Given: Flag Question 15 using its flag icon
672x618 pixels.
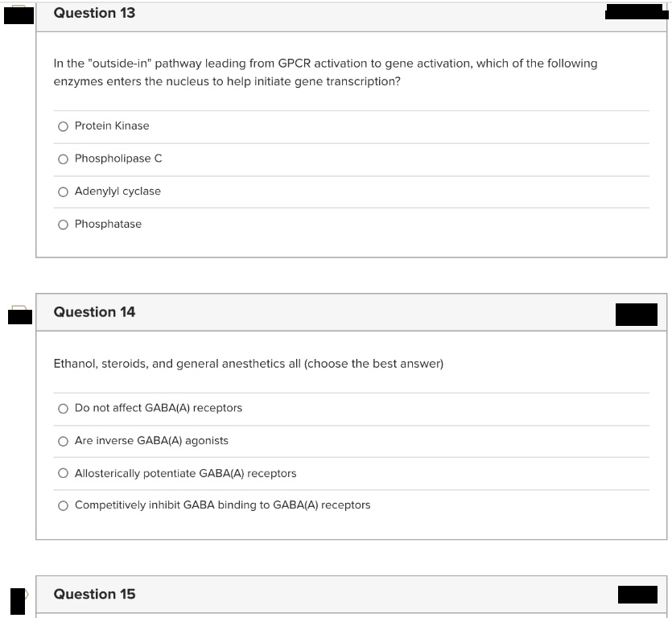Looking at the screenshot, I should coord(19,601).
